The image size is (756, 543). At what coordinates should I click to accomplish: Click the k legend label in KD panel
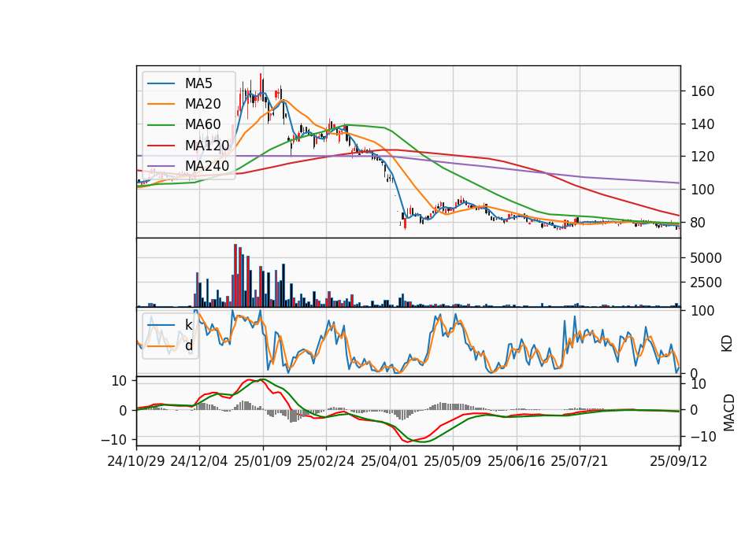[188, 325]
